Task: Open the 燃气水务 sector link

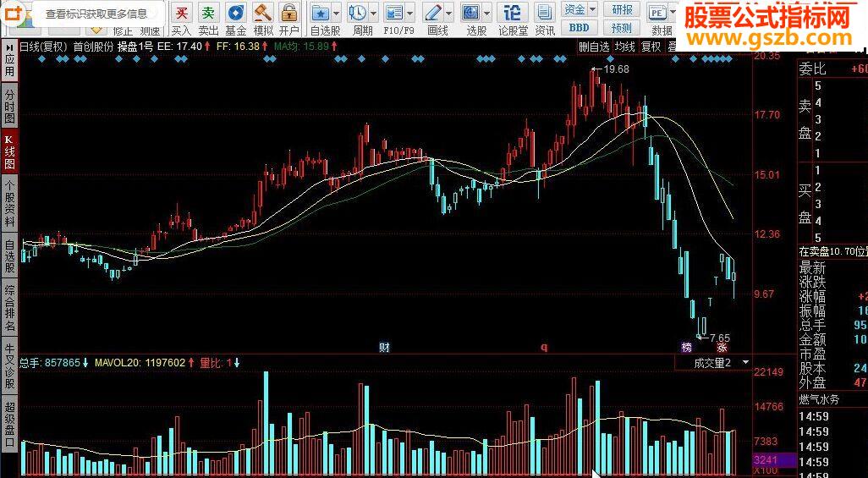Action: tap(819, 398)
